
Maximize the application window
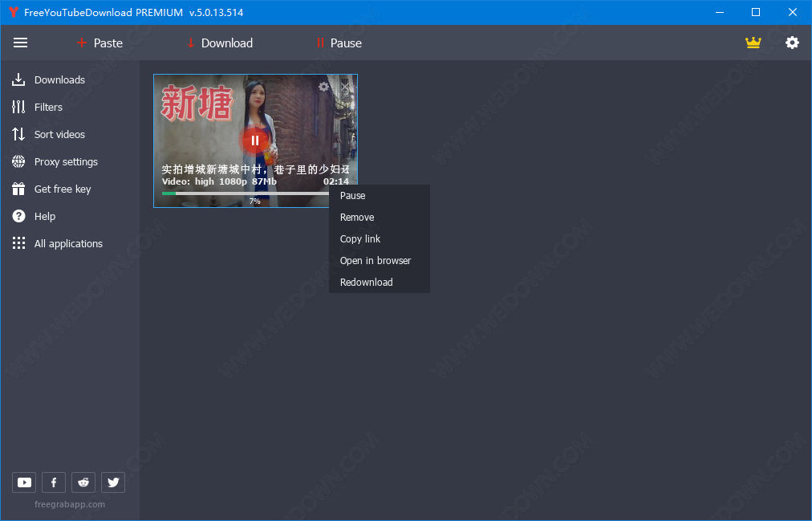[756, 12]
